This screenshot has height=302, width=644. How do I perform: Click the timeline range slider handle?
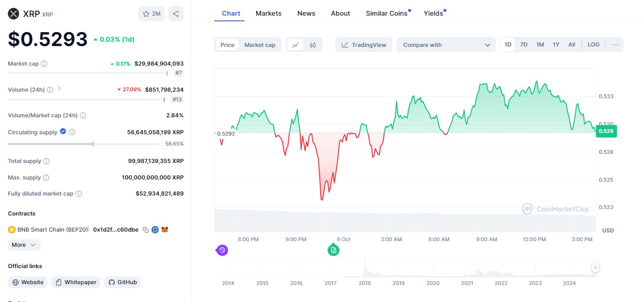pos(595,268)
